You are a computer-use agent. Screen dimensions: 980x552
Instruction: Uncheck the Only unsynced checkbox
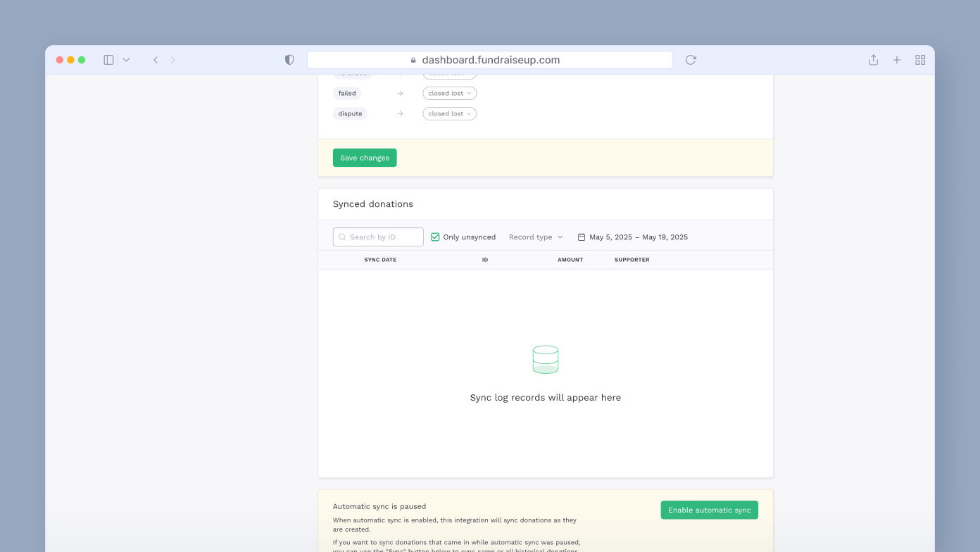tap(435, 237)
